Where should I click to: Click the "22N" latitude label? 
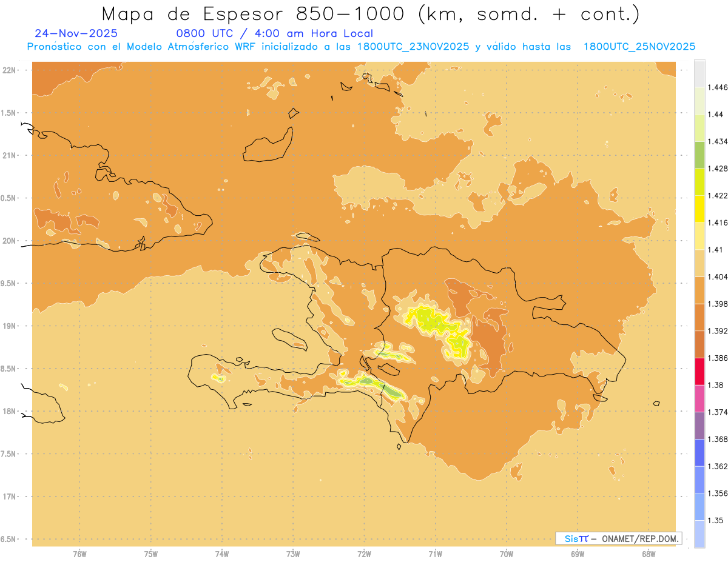tap(9, 70)
